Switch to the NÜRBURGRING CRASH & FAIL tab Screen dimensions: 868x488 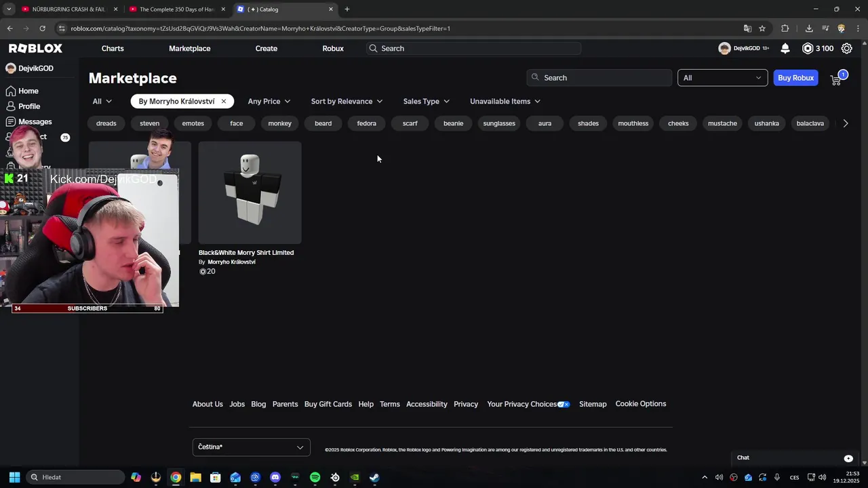tap(69, 9)
